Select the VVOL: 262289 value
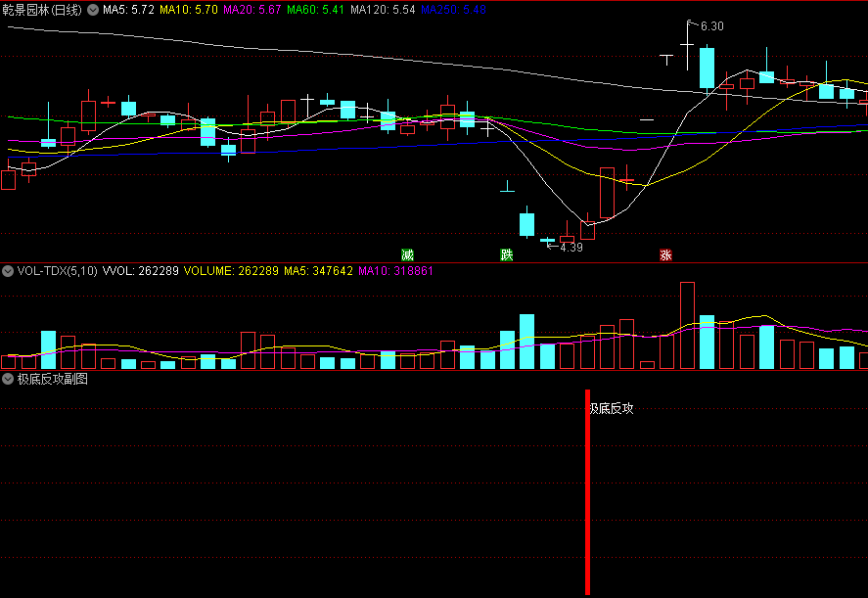The width and height of the screenshot is (868, 598). coord(141,271)
